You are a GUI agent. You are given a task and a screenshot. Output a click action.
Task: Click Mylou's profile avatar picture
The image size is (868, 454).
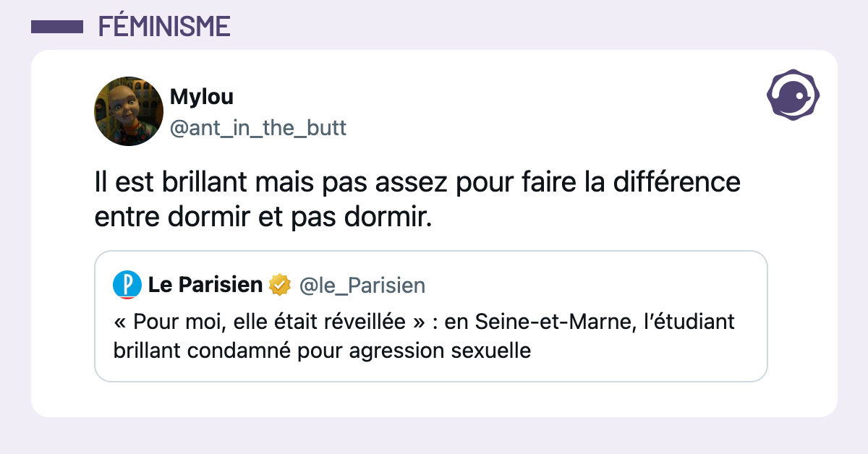pos(129,111)
